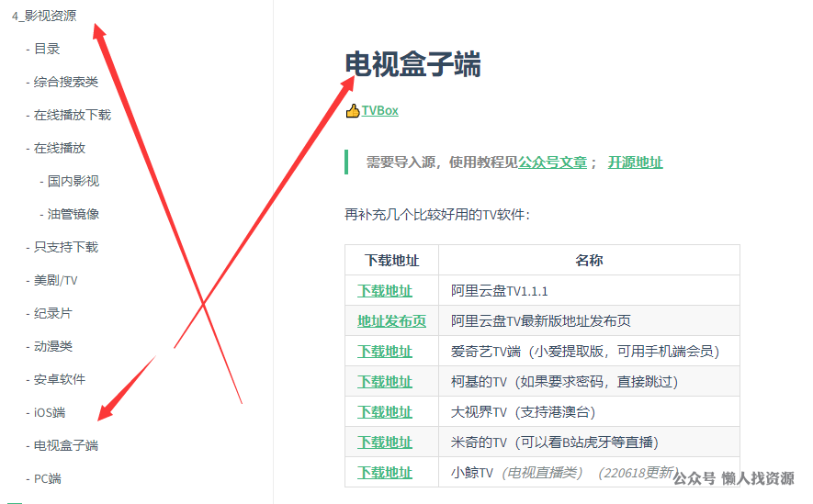Open 地址发布页 link for 阿里云盘TV
The image size is (813, 504).
click(391, 321)
